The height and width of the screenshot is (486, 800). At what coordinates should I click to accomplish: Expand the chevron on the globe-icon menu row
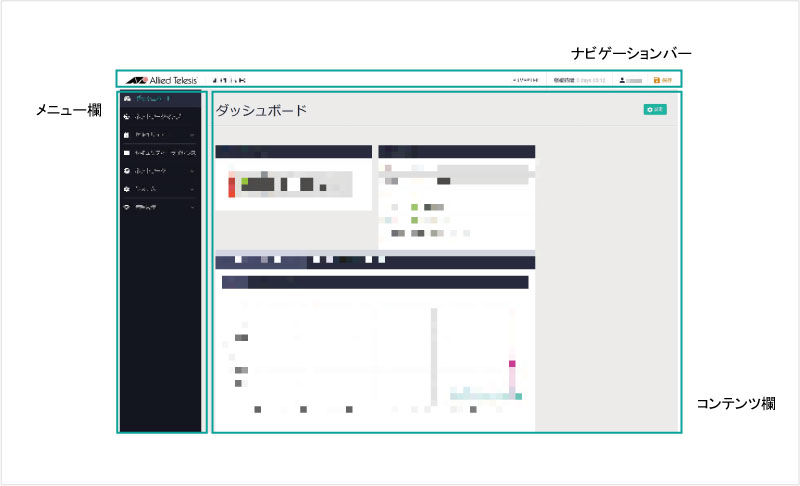(x=192, y=171)
